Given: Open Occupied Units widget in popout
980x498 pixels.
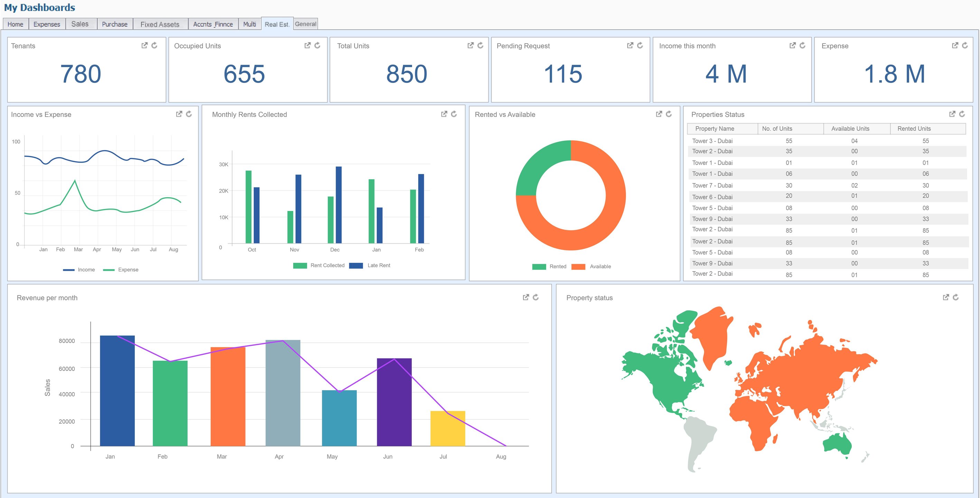Looking at the screenshot, I should (x=307, y=45).
